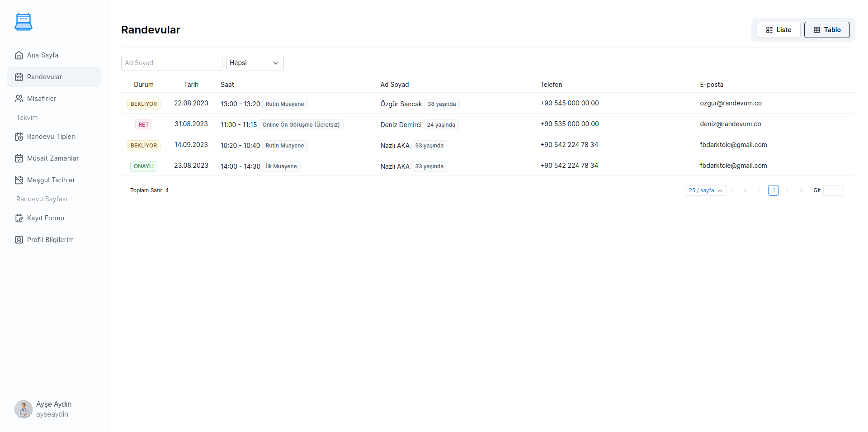Click the name Özgür Sancak
This screenshot has width=868, height=432.
pos(401,104)
